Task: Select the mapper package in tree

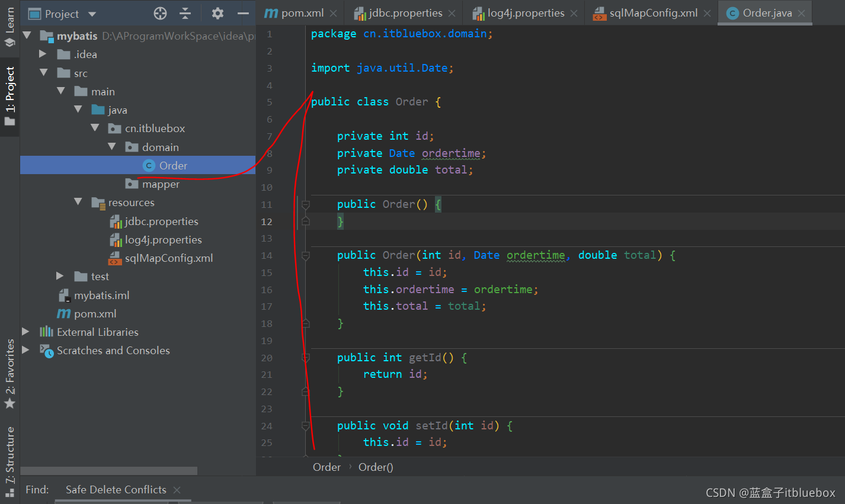Action: tap(161, 184)
